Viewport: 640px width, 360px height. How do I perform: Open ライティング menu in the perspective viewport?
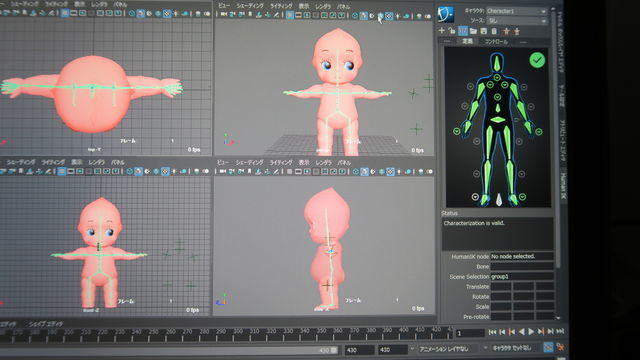(x=281, y=6)
